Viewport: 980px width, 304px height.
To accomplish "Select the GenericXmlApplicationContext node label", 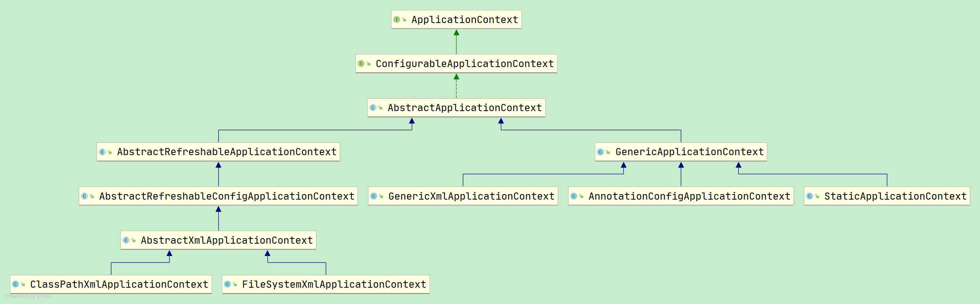I will point(471,196).
